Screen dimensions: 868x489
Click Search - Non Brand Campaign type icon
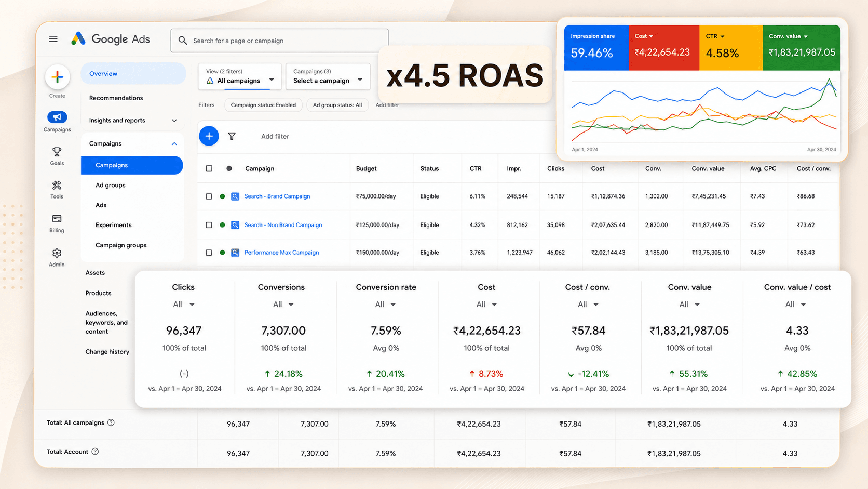click(235, 225)
